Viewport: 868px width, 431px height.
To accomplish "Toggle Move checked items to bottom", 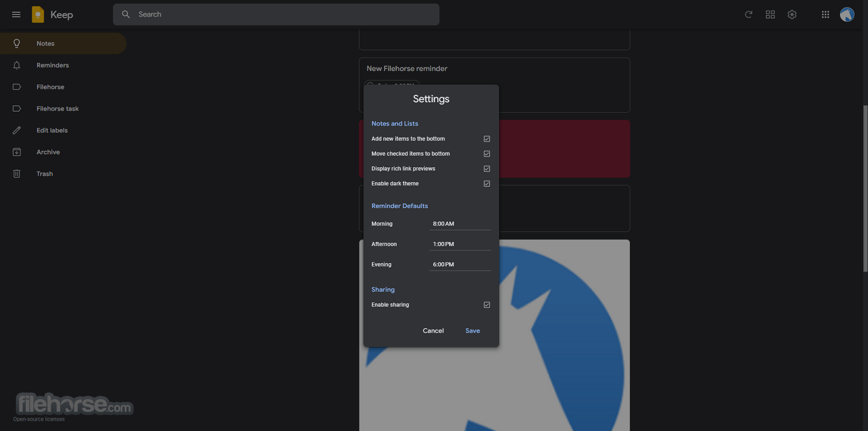I will coord(487,154).
